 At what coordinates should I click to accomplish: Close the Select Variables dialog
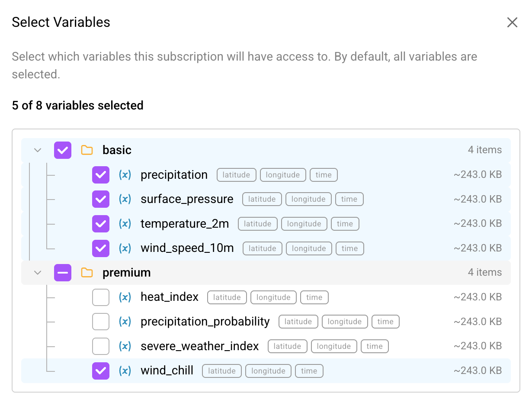512,22
